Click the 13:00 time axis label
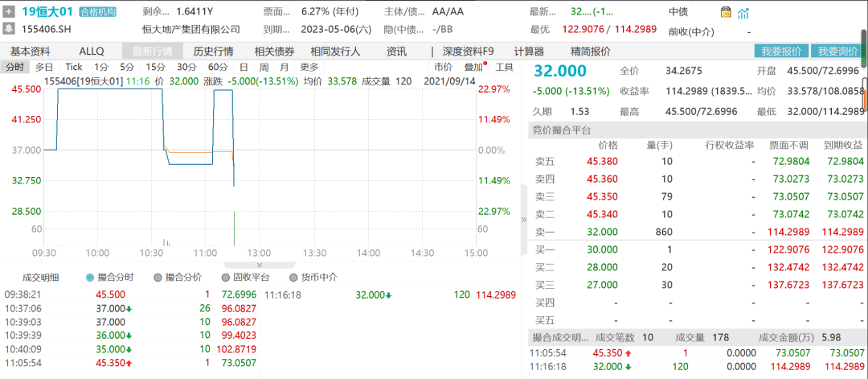Image resolution: width=868 pixels, height=379 pixels. pyautogui.click(x=259, y=253)
